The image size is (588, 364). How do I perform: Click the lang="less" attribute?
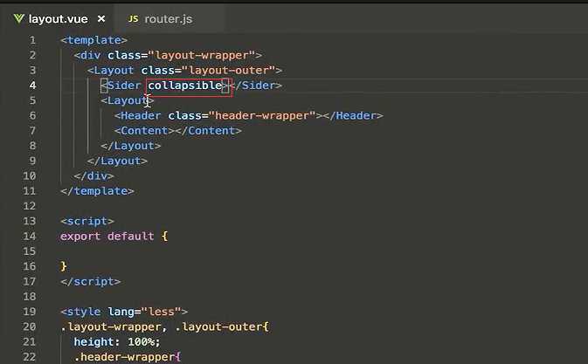pos(144,312)
